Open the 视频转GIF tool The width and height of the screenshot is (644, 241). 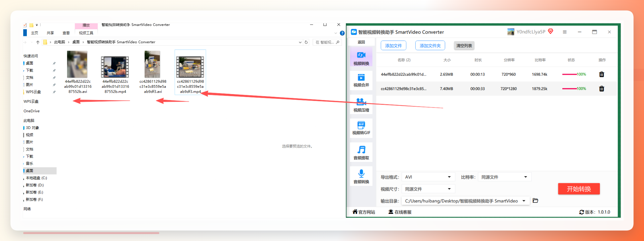[x=361, y=128]
